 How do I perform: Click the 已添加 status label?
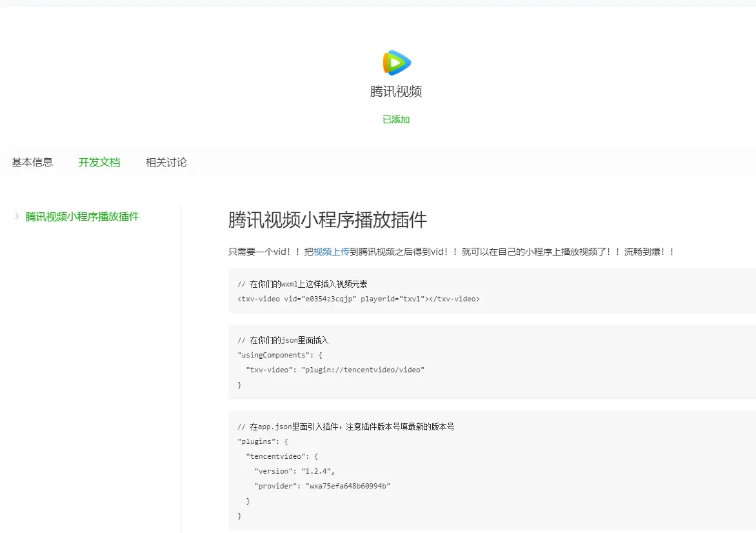[x=396, y=119]
